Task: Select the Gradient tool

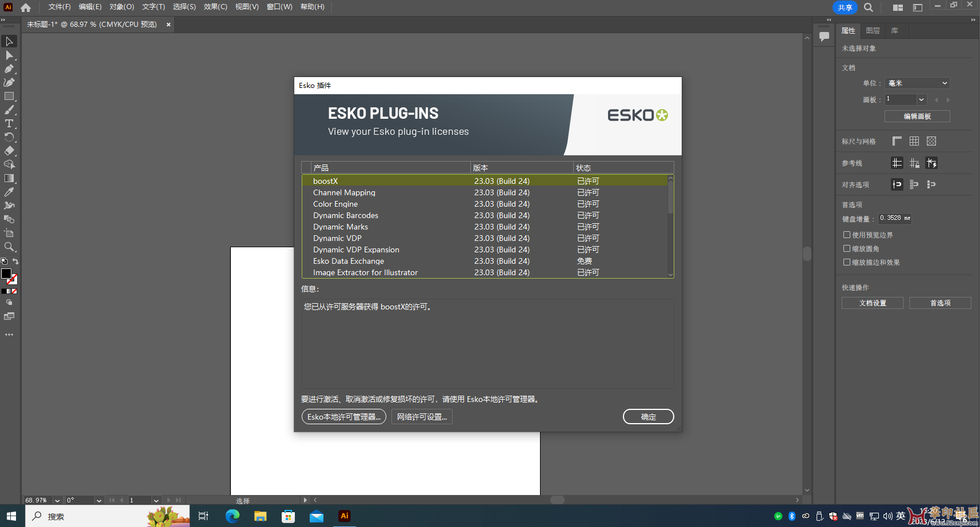Action: coord(9,178)
